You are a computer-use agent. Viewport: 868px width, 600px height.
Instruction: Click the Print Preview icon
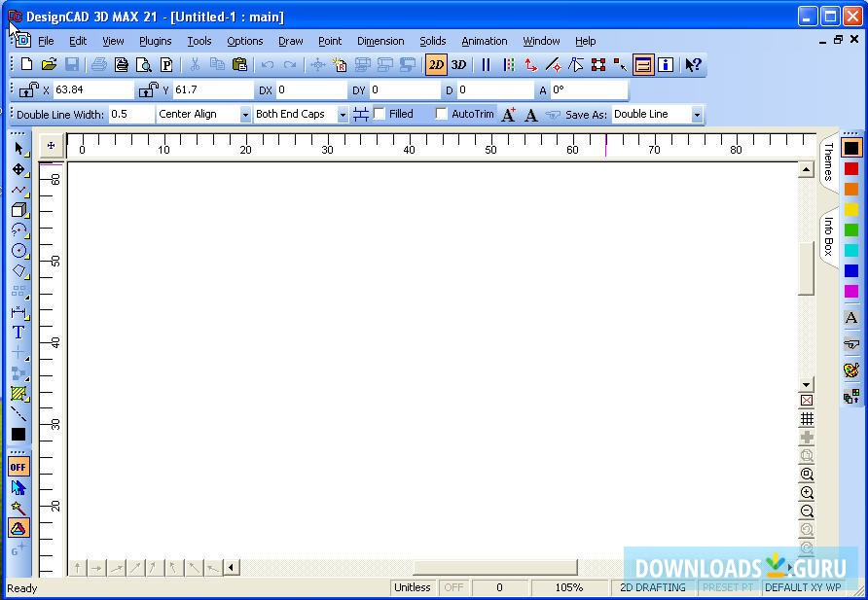144,65
